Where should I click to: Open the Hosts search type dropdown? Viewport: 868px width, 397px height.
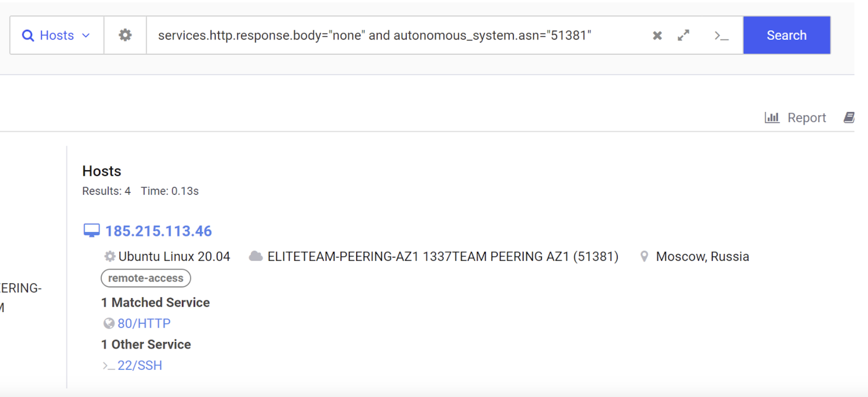coord(57,35)
